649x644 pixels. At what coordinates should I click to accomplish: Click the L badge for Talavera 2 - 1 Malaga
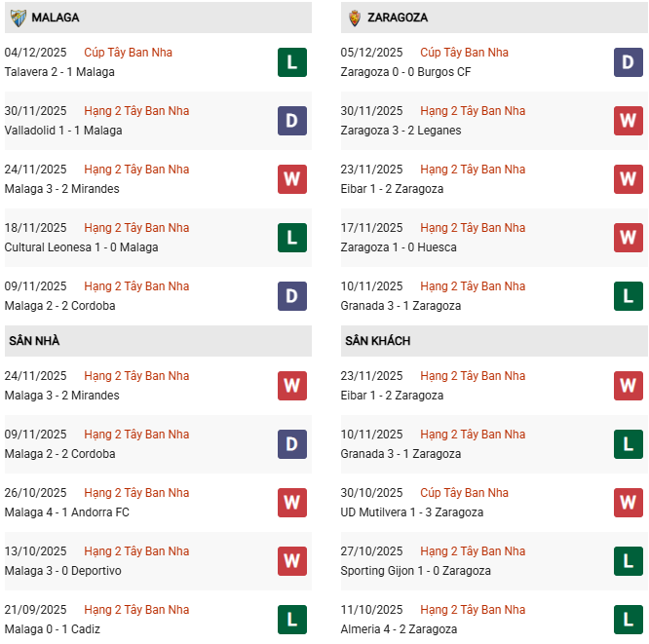click(x=291, y=62)
